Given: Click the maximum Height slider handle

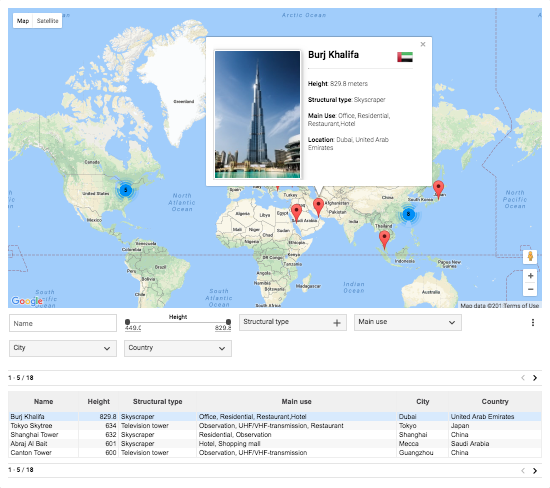Looking at the screenshot, I should [228, 322].
